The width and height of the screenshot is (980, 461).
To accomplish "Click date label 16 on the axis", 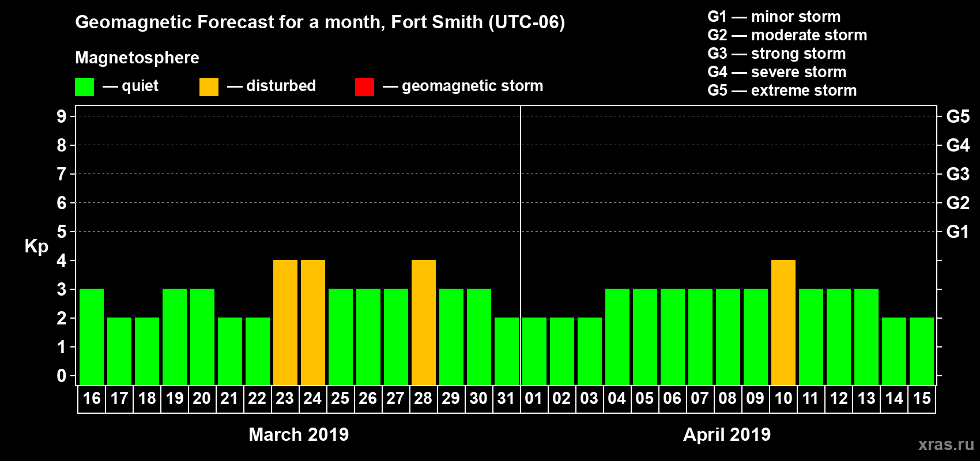I will [x=92, y=398].
